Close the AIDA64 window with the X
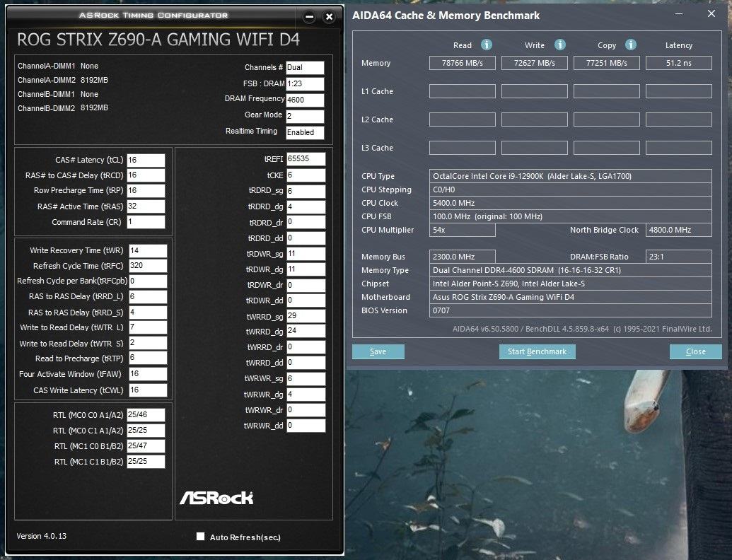This screenshot has width=732, height=560. pos(711,14)
